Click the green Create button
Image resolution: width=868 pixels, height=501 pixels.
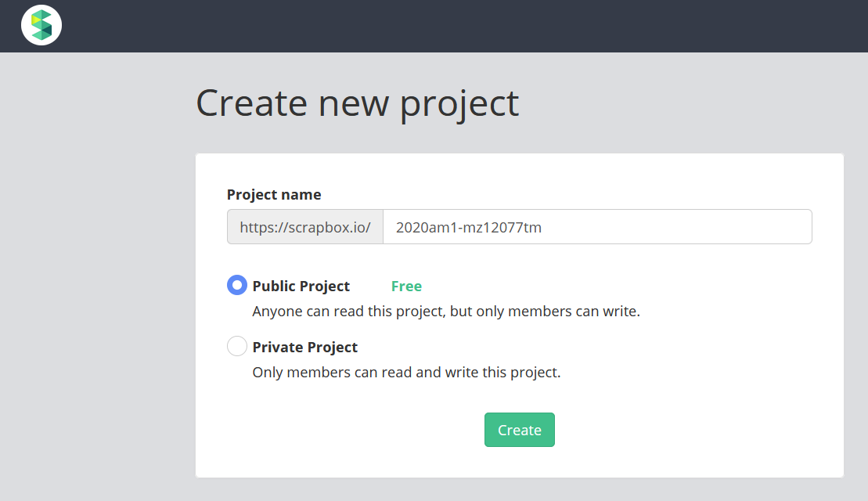coord(519,430)
